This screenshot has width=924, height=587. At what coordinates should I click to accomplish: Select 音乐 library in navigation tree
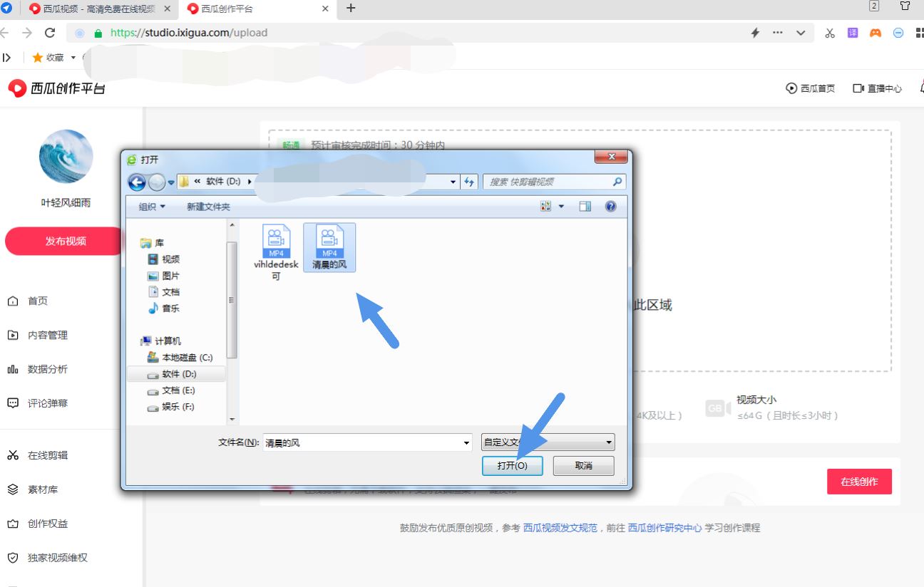(x=163, y=308)
